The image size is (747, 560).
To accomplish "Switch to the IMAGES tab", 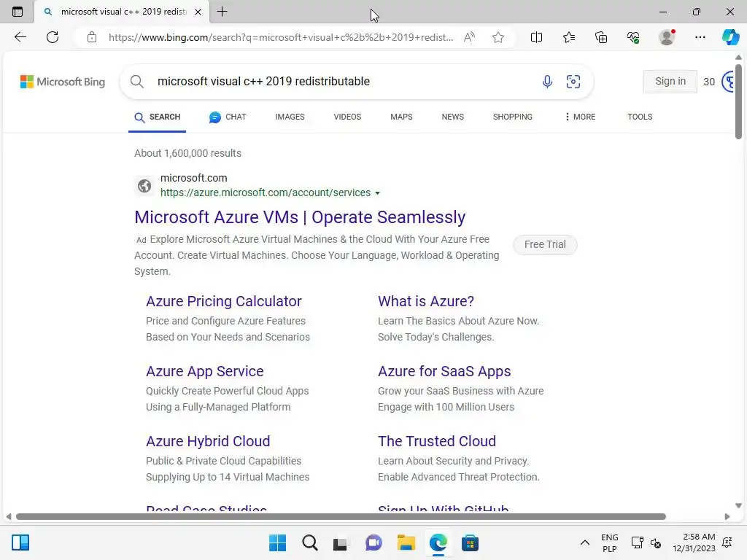I will tap(290, 117).
